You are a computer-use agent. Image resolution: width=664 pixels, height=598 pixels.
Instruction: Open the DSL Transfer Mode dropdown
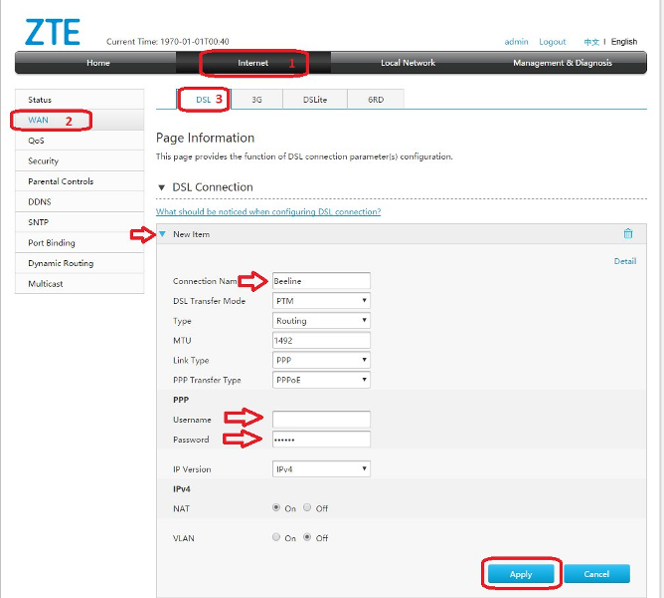coord(321,301)
